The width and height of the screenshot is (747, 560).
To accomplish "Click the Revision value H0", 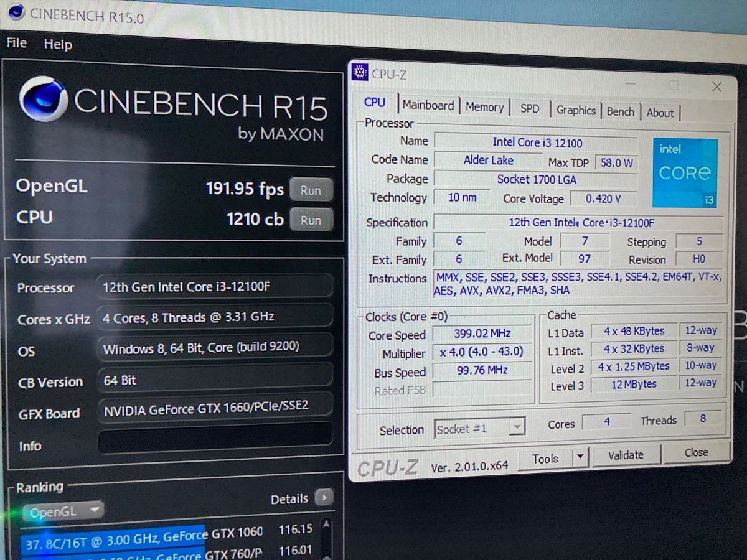I will coord(698,259).
